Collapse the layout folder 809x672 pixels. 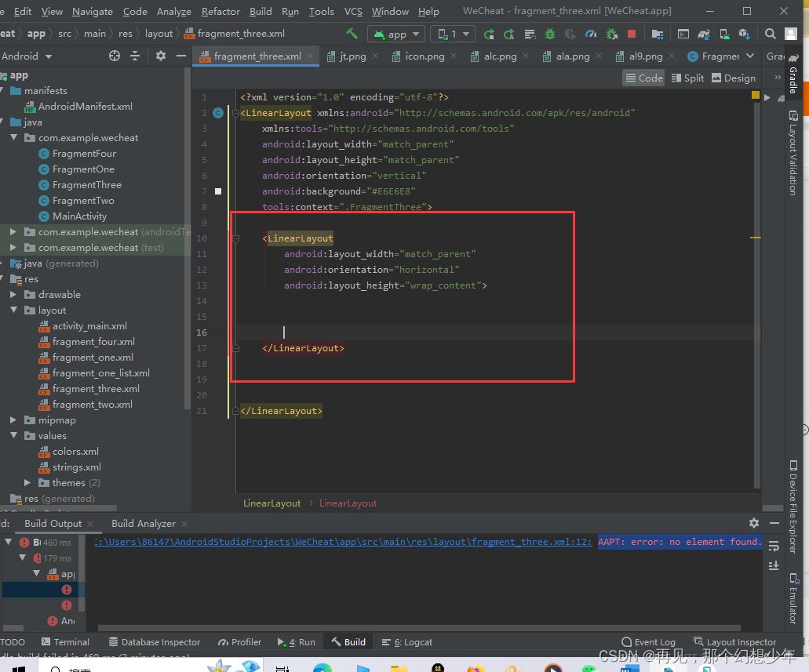(13, 310)
